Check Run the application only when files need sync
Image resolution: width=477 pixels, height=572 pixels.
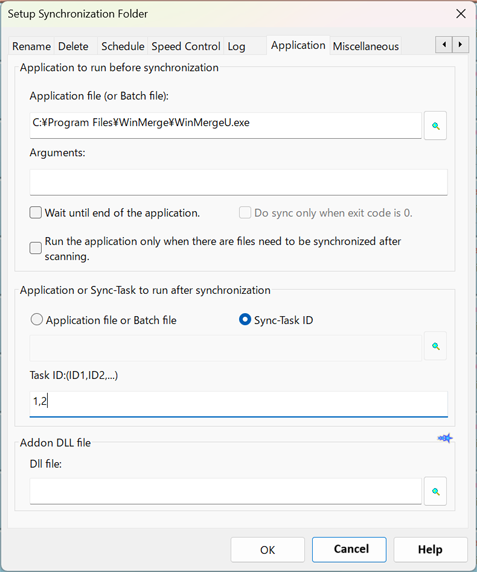pos(35,248)
